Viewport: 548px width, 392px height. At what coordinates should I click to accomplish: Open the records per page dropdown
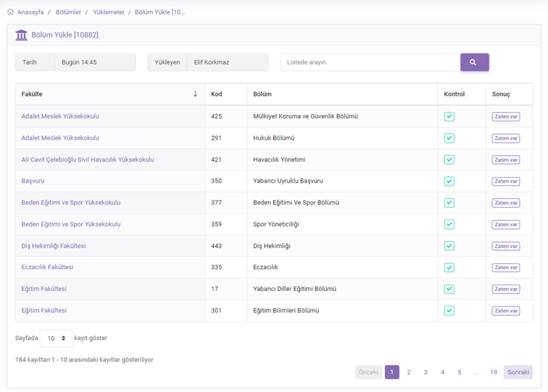[x=56, y=339]
